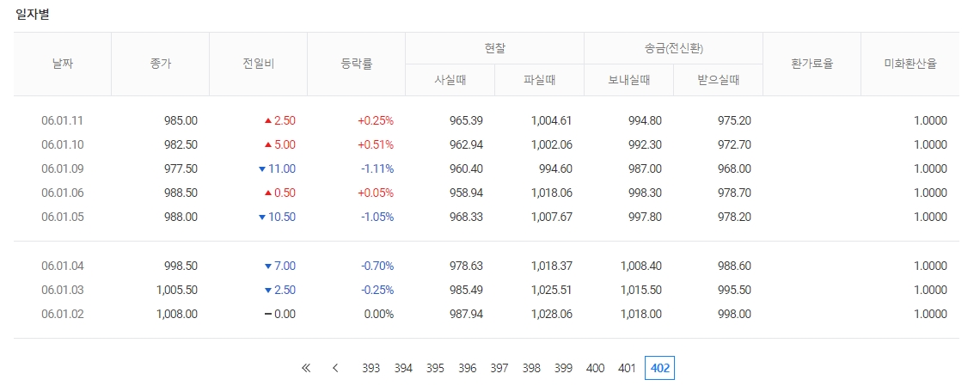
Task: Click remittance send rate 994.80
Action: (x=645, y=120)
